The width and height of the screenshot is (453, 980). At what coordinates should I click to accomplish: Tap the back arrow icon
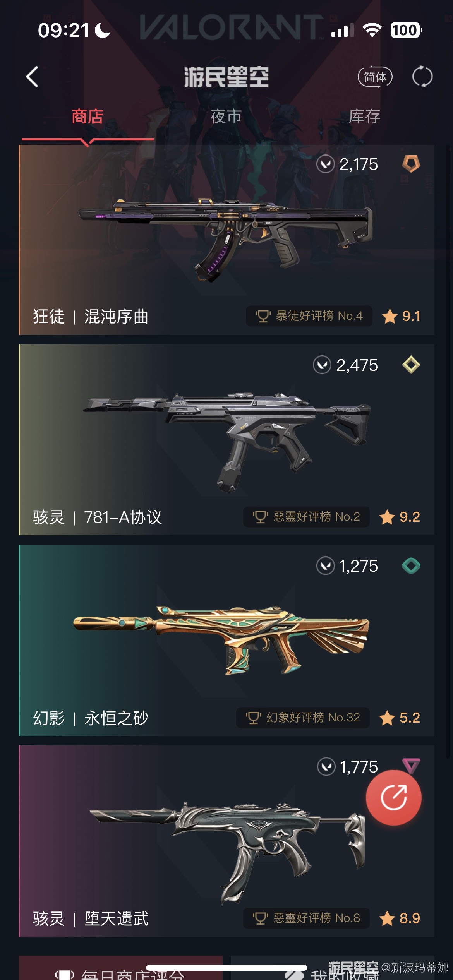32,77
